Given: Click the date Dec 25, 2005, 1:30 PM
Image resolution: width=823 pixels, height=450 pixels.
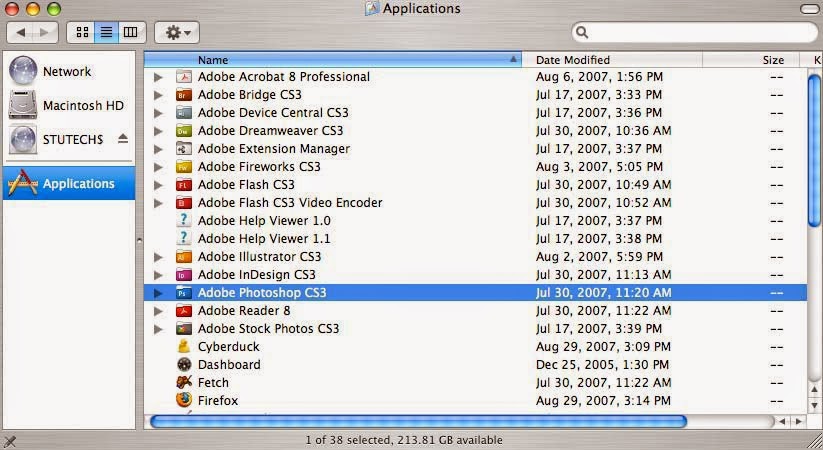Looking at the screenshot, I should click(x=602, y=364).
